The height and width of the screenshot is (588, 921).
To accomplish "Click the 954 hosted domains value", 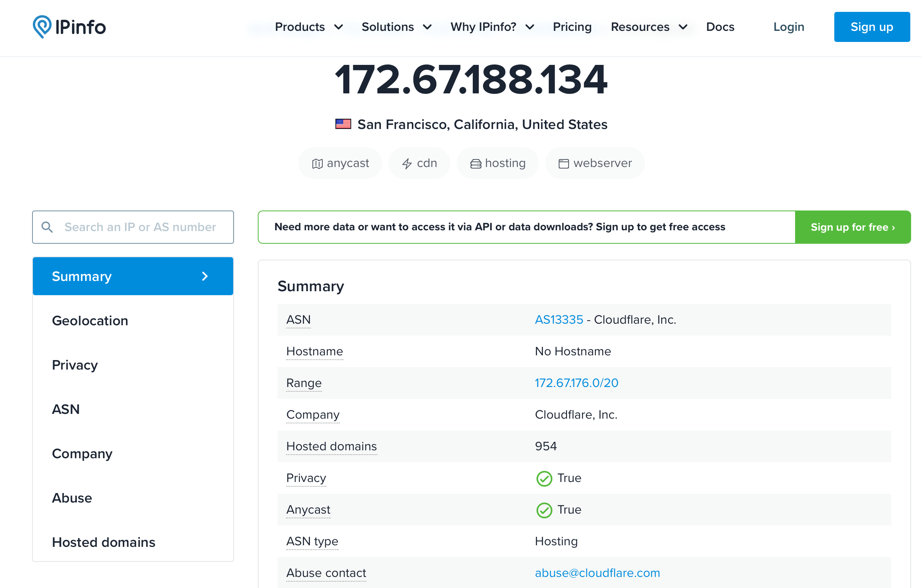I will [x=546, y=446].
